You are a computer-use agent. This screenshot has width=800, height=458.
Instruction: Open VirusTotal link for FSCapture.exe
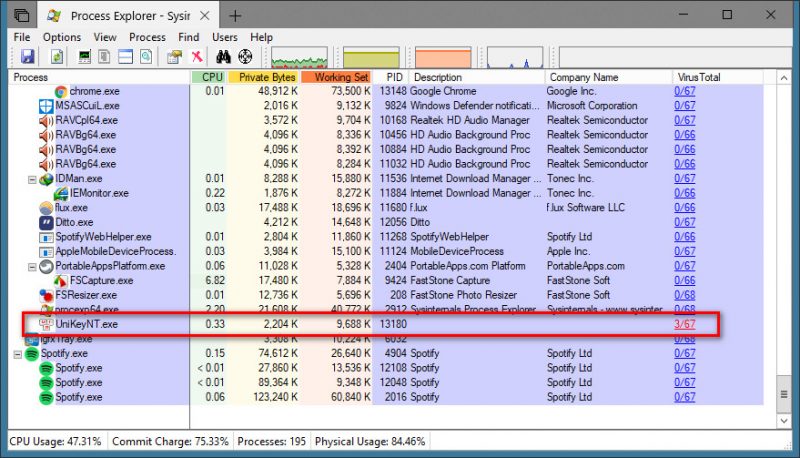[684, 281]
